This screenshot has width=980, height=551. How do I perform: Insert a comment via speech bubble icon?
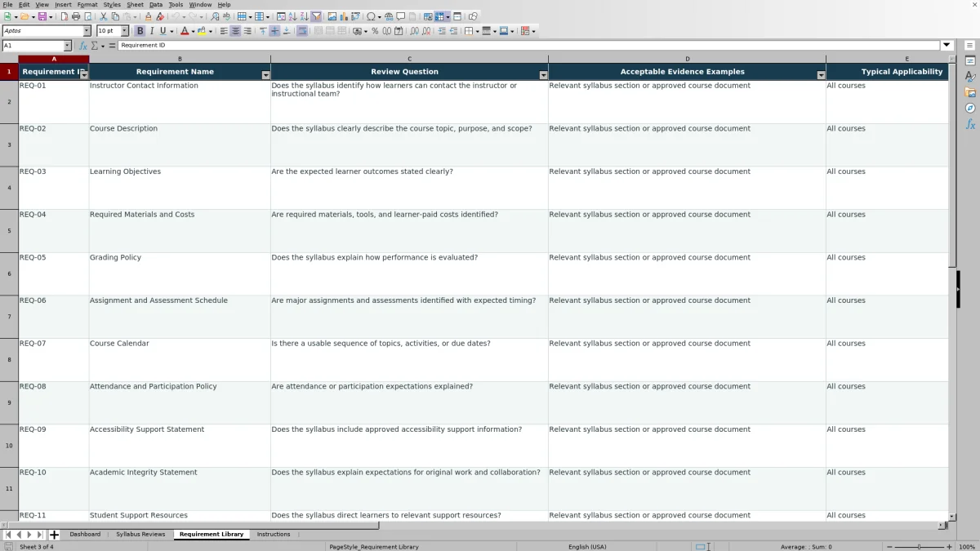click(400, 16)
